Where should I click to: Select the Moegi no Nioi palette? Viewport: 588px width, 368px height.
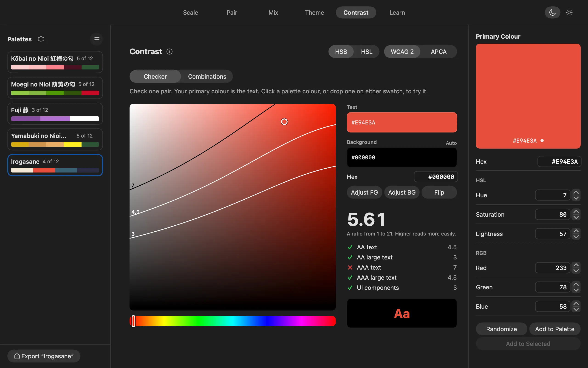55,88
